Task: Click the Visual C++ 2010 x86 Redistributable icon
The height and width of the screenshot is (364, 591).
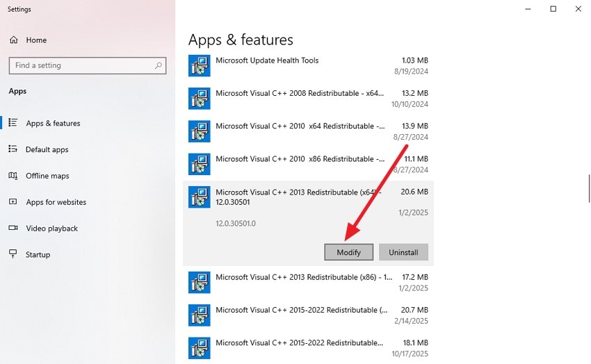Action: pos(200,164)
